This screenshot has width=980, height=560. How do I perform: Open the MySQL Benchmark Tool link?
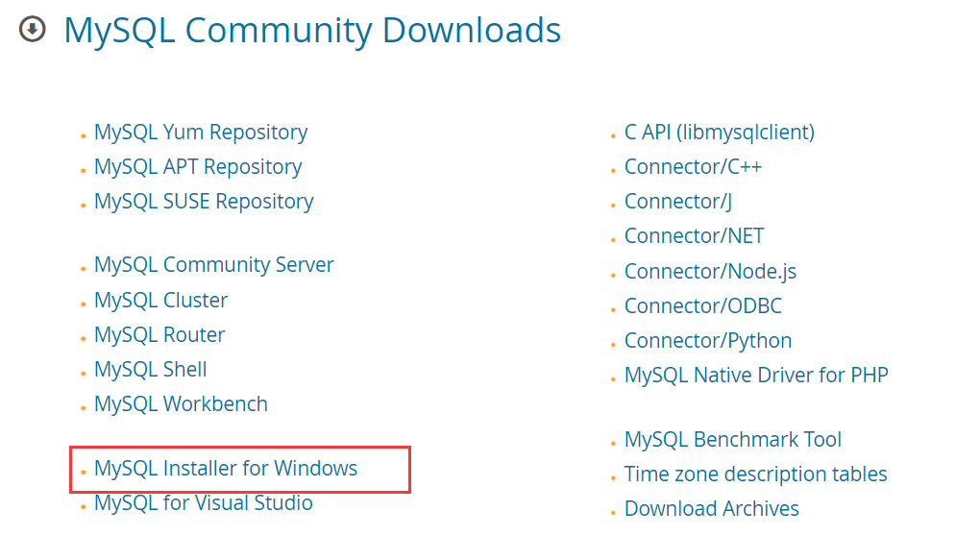click(733, 439)
